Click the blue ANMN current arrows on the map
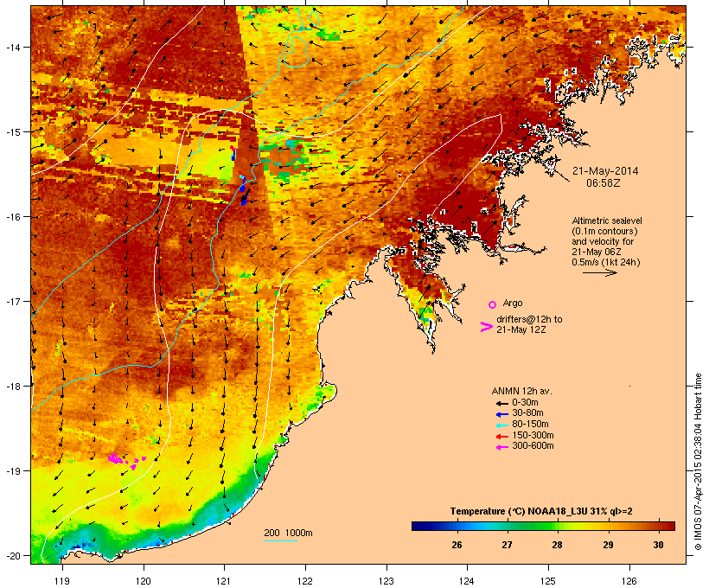Viewport: 709px width, 588px height. pos(243,189)
